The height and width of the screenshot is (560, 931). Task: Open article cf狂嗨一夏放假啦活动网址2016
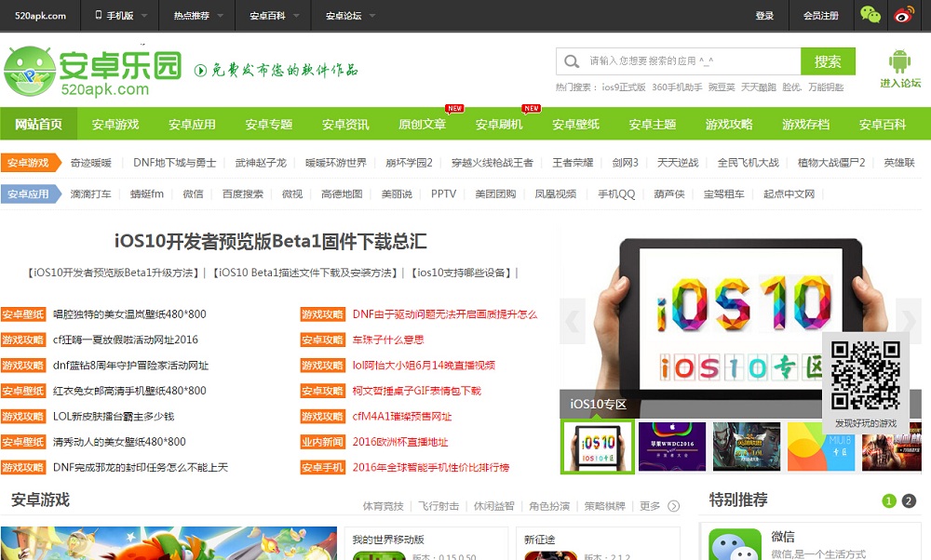point(126,340)
